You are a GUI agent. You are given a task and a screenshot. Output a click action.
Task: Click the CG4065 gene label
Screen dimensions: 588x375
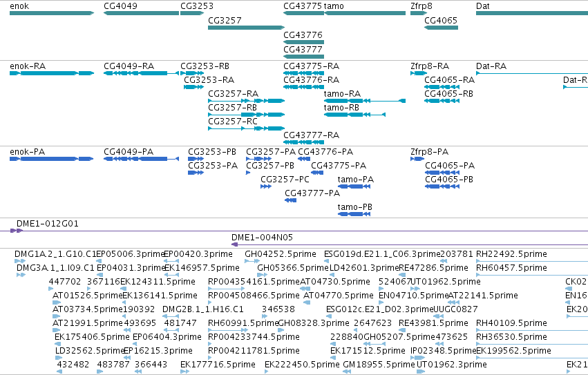click(441, 20)
